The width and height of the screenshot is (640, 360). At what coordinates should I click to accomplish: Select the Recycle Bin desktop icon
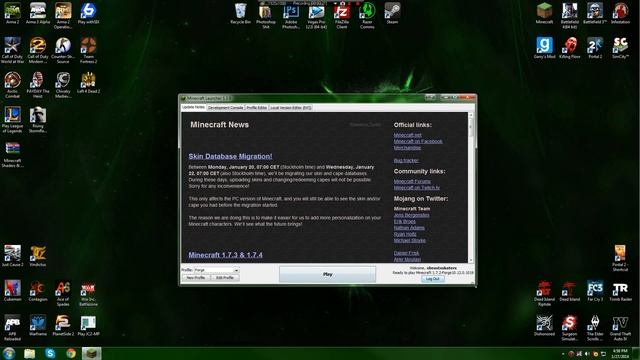(240, 13)
